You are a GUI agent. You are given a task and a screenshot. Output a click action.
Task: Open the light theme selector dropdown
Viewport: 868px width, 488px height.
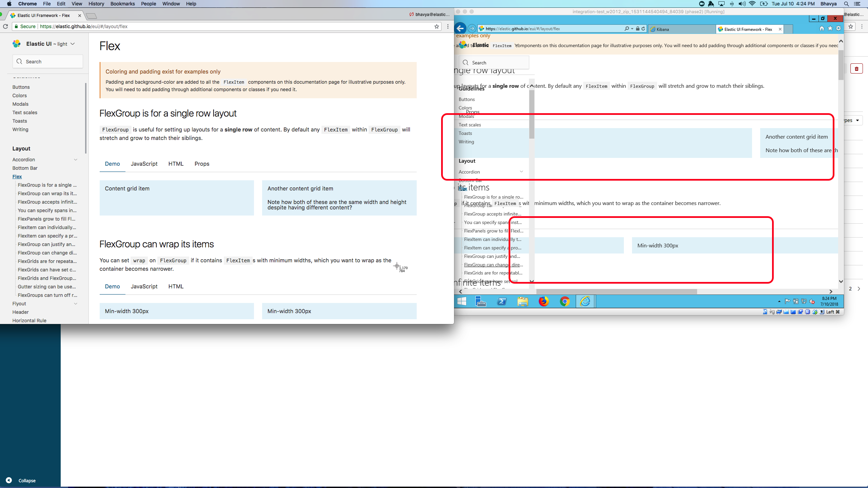73,44
